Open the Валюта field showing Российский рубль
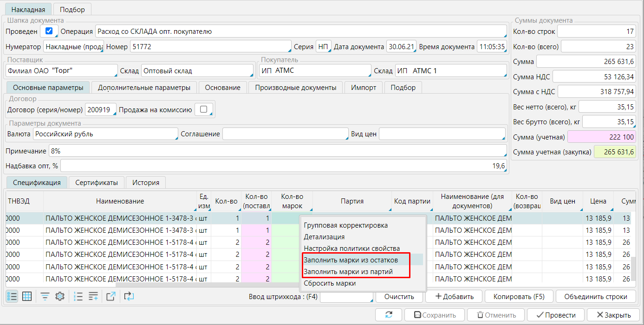This screenshot has height=325, width=644. click(x=105, y=134)
